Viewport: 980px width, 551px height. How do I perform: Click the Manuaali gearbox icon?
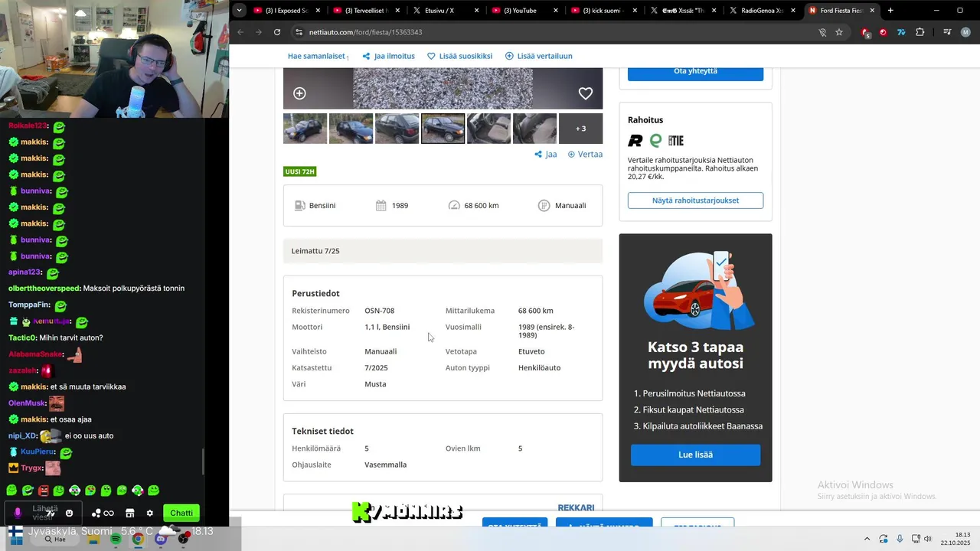coord(544,205)
